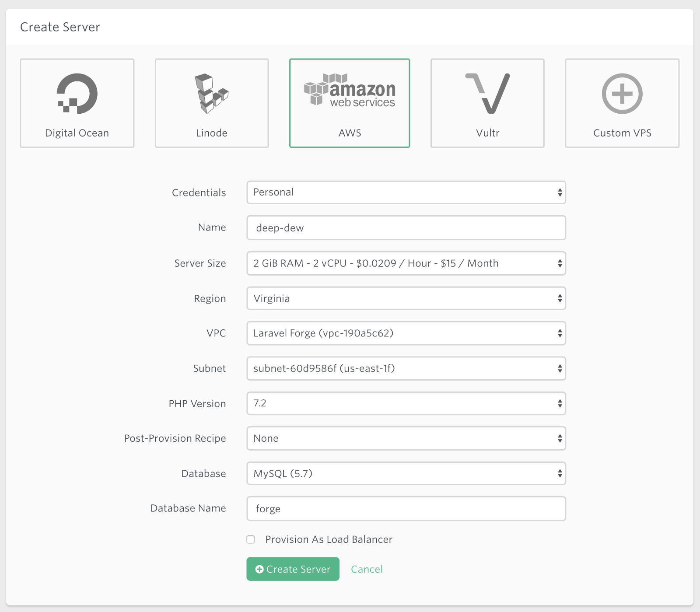Click the PHP Version field label

[x=197, y=404]
